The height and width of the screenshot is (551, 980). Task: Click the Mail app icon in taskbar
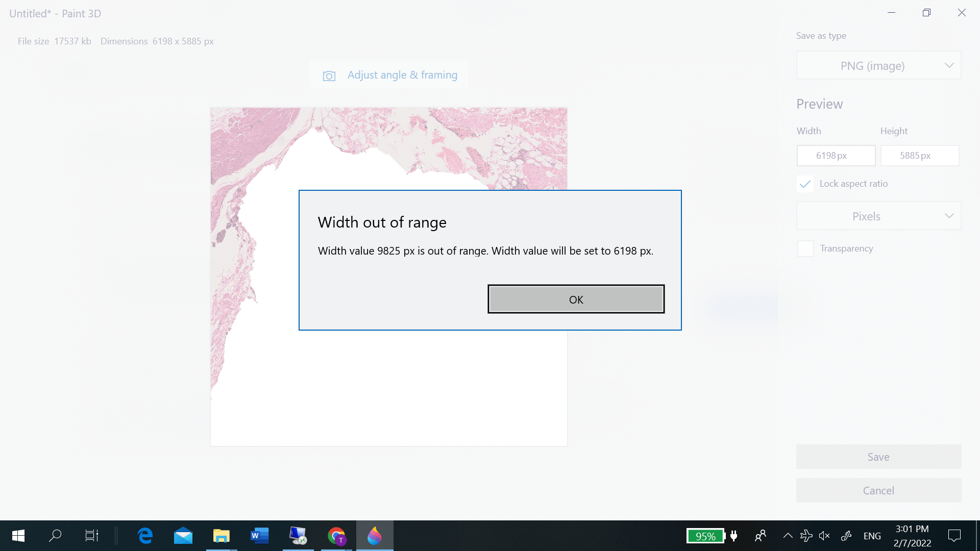pyautogui.click(x=183, y=536)
